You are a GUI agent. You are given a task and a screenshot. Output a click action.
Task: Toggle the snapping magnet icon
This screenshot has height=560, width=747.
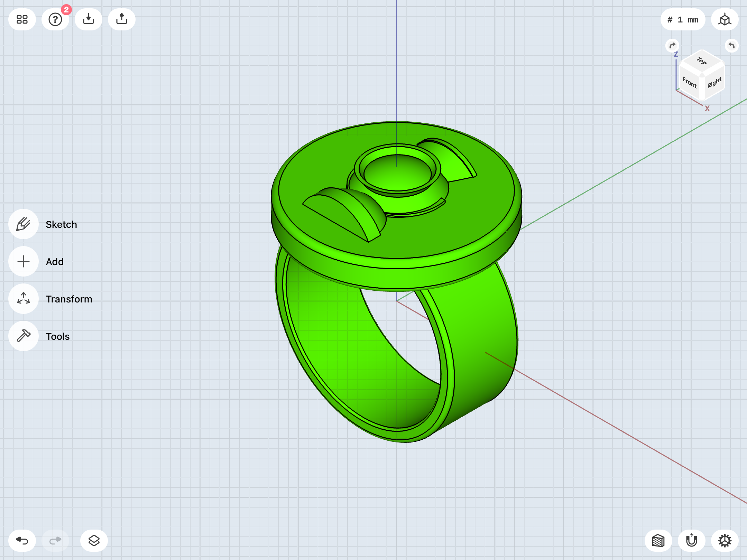[x=692, y=541]
